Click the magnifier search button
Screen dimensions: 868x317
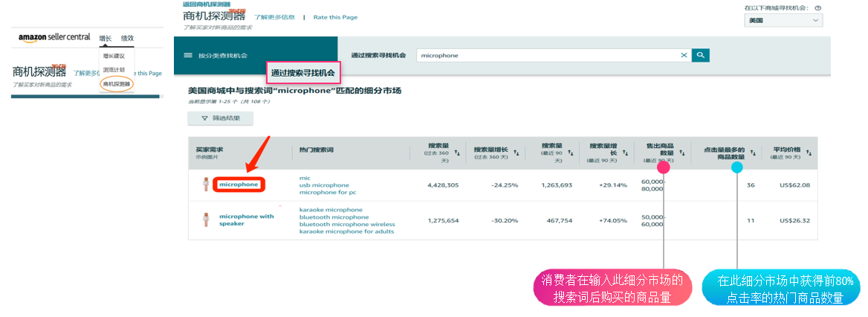tap(700, 55)
